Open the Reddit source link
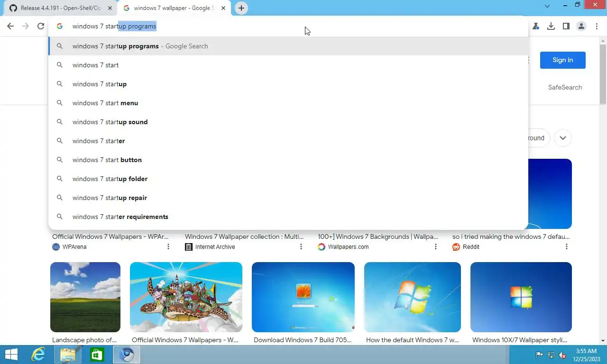The width and height of the screenshot is (607, 364). point(466,246)
